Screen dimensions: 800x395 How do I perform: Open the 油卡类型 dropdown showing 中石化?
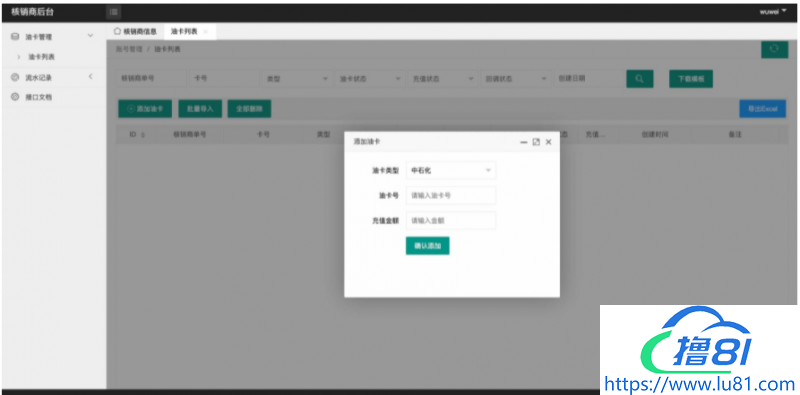coord(451,170)
